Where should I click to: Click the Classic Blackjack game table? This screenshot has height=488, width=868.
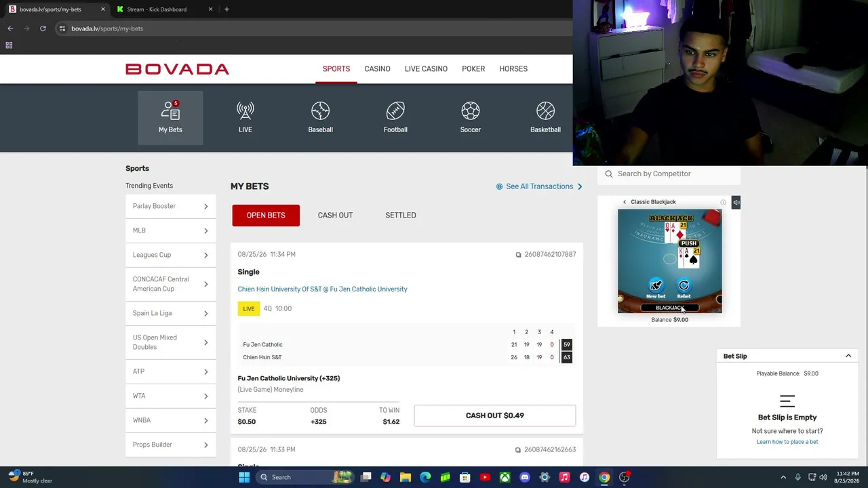pos(670,261)
